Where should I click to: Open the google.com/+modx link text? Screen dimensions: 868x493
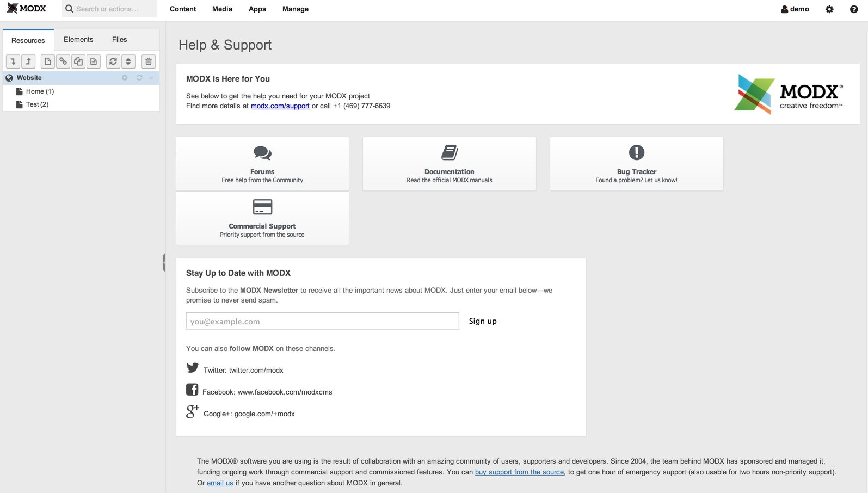point(264,414)
